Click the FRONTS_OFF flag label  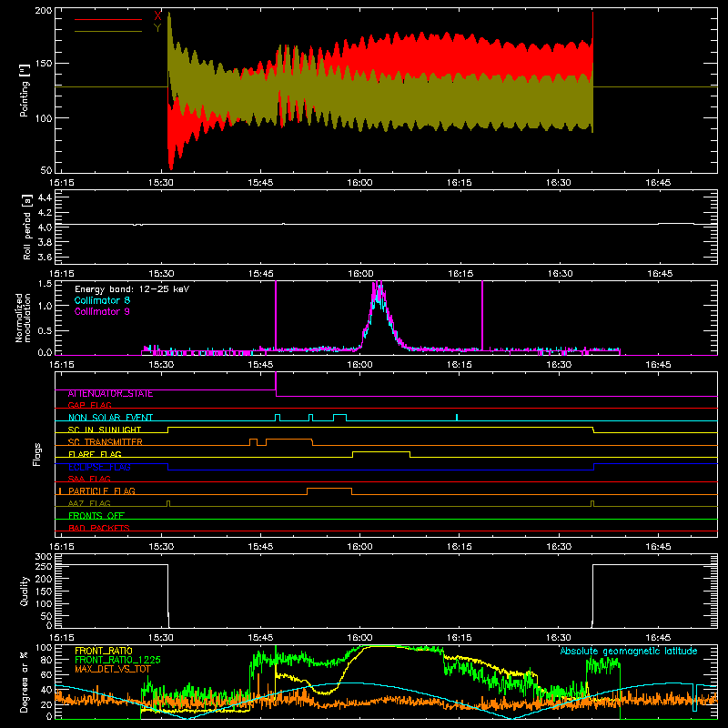pyautogui.click(x=96, y=516)
